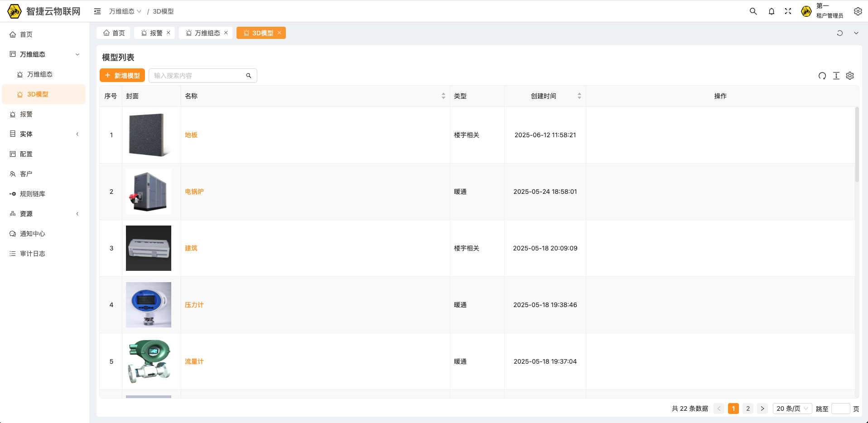Viewport: 868px width, 423px height.
Task: Sort table by 名称 column
Action: pyautogui.click(x=443, y=96)
